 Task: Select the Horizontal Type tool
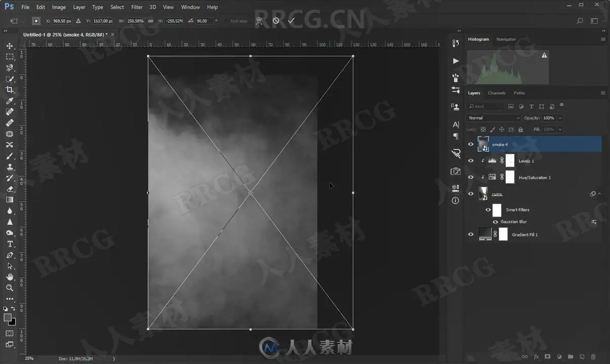pyautogui.click(x=10, y=244)
